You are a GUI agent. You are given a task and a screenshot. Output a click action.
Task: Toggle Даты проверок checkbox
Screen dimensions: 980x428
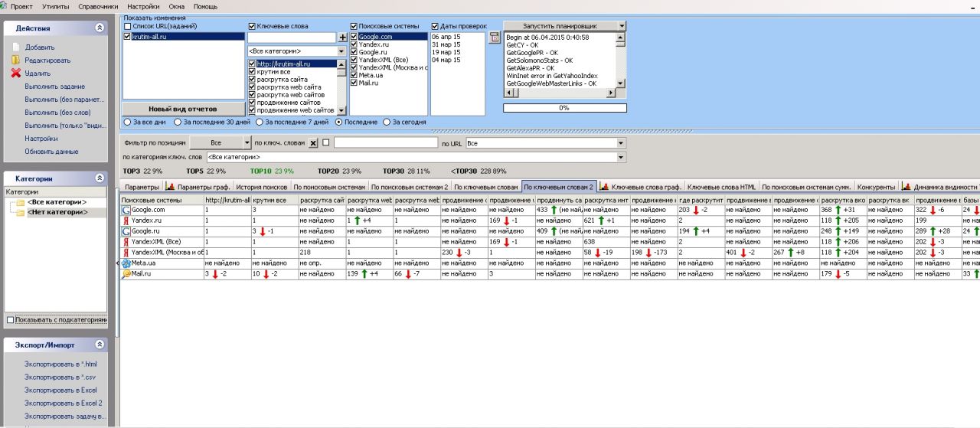[x=435, y=26]
